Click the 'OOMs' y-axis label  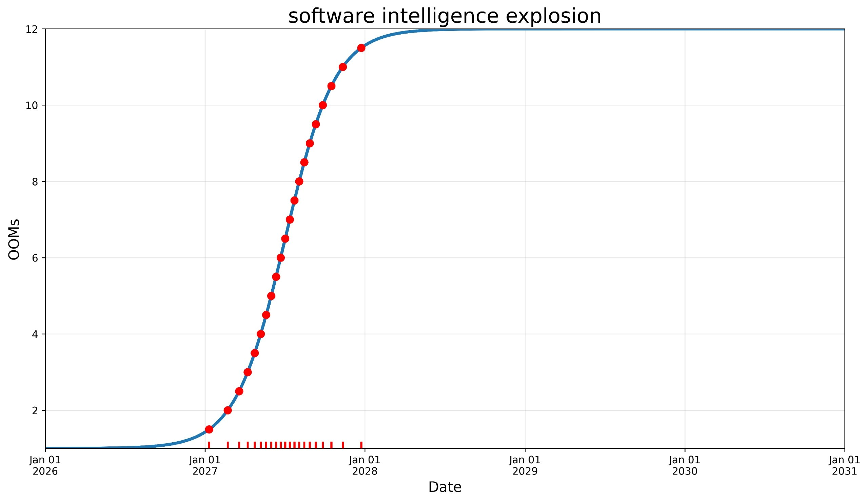point(14,239)
